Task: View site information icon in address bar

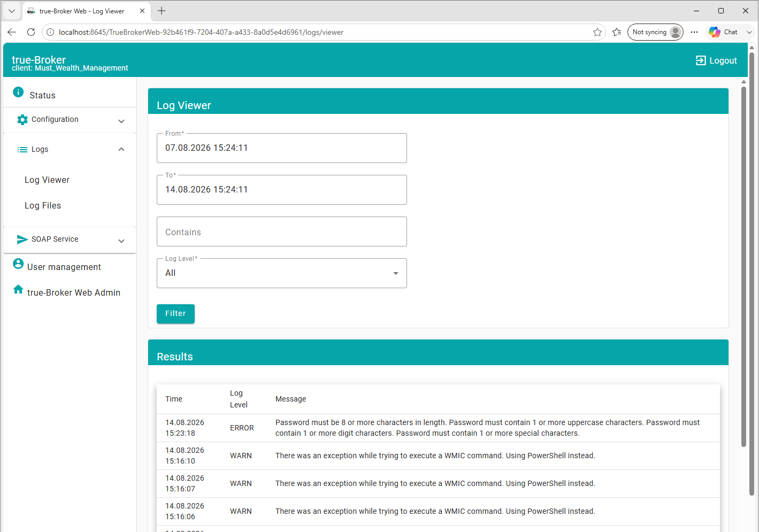Action: click(x=50, y=32)
